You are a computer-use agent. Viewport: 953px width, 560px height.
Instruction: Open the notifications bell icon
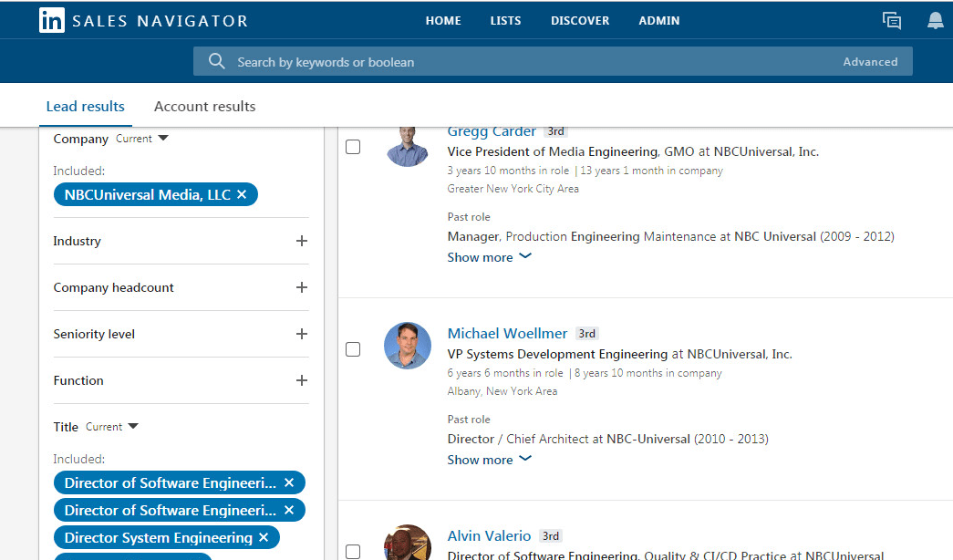(x=935, y=21)
